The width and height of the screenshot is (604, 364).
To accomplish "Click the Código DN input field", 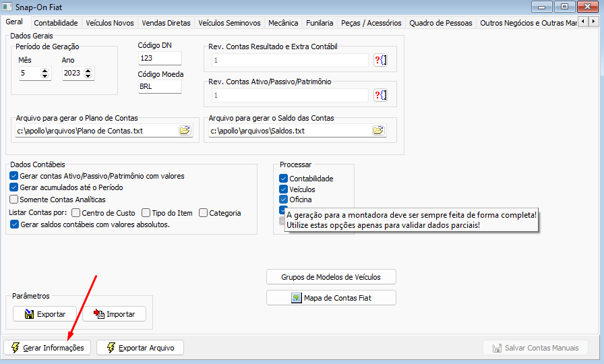I will [160, 58].
